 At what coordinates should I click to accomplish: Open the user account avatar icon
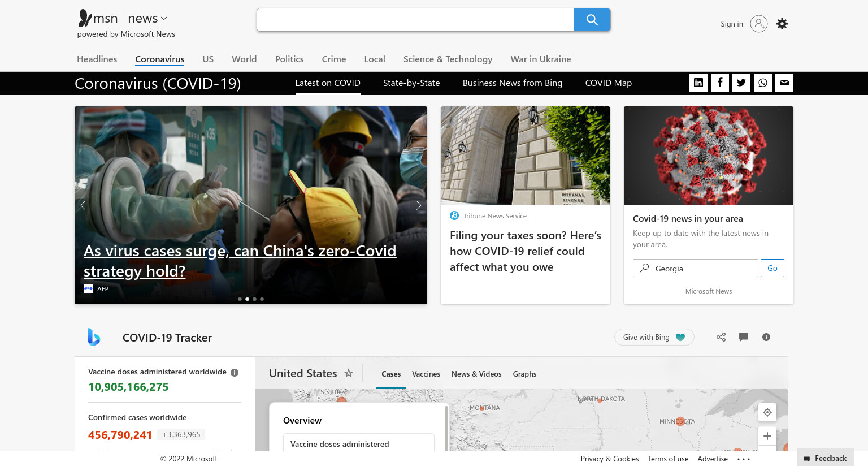758,24
